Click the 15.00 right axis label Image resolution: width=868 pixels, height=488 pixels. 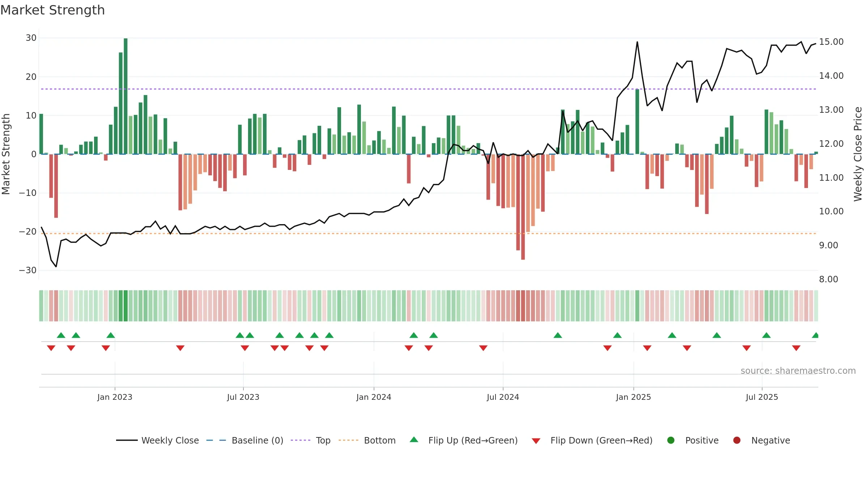(x=831, y=42)
